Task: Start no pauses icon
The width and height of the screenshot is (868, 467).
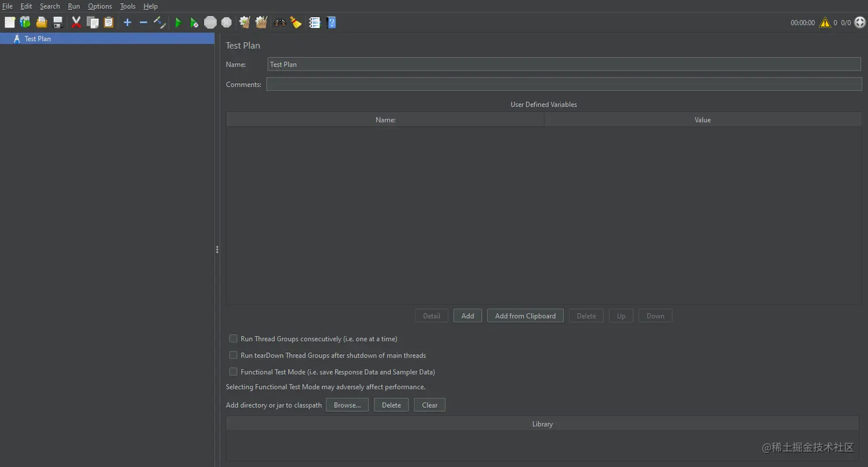Action: (194, 22)
